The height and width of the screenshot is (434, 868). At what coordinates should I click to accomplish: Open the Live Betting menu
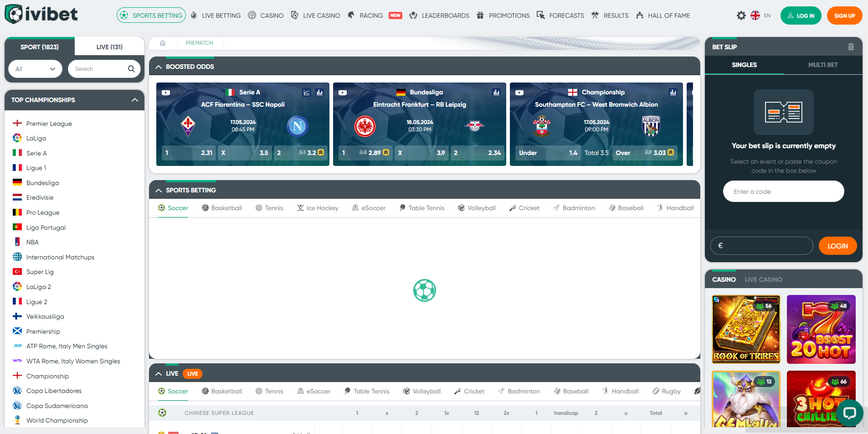pos(216,15)
